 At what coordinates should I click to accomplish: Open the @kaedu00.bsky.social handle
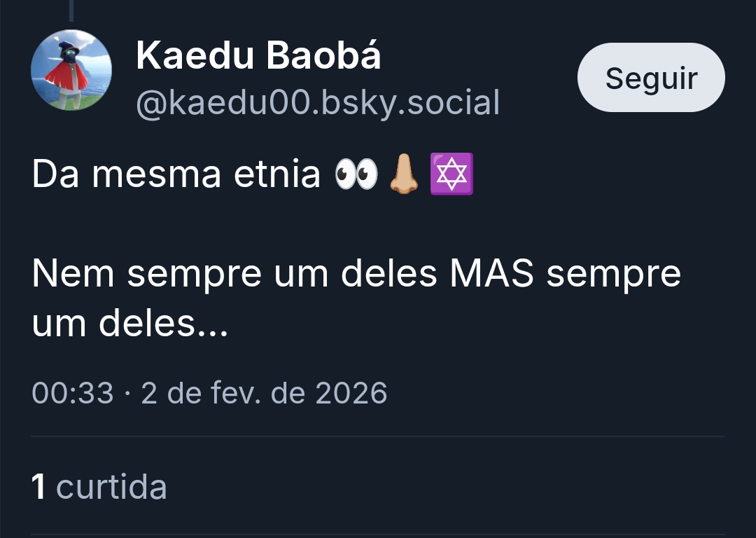tap(318, 103)
